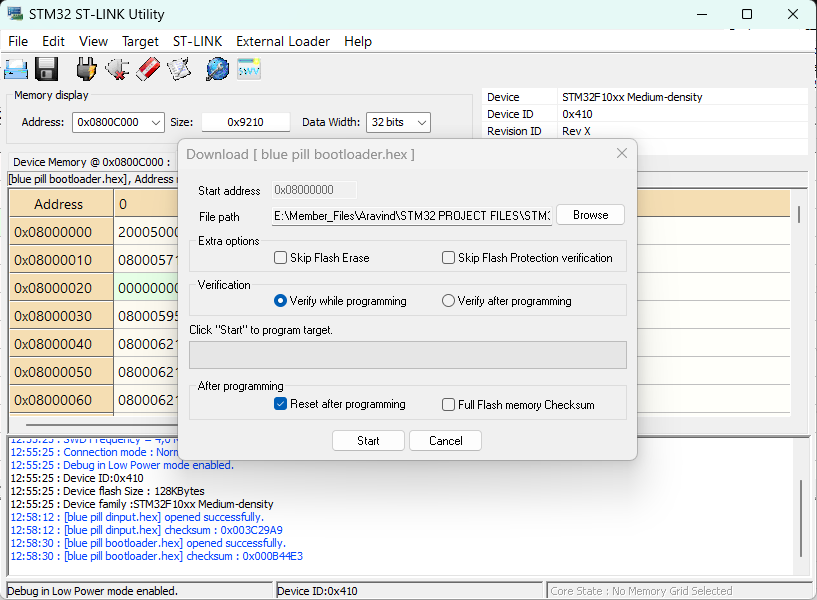Image resolution: width=817 pixels, height=600 pixels.
Task: Minimize the ST-LINK Utility window
Action: click(x=702, y=14)
